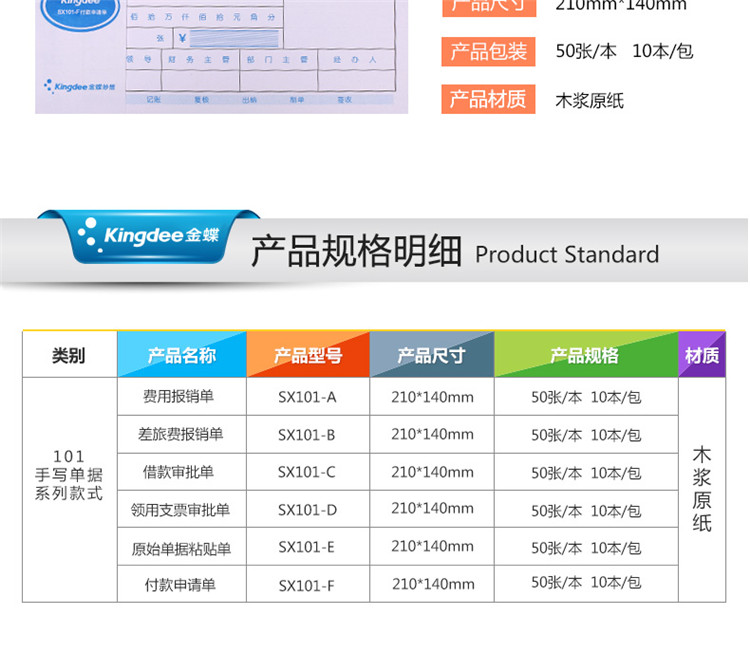Click the 产品规格明细 heading text
Viewport: 750px width, 652px height.
[356, 251]
